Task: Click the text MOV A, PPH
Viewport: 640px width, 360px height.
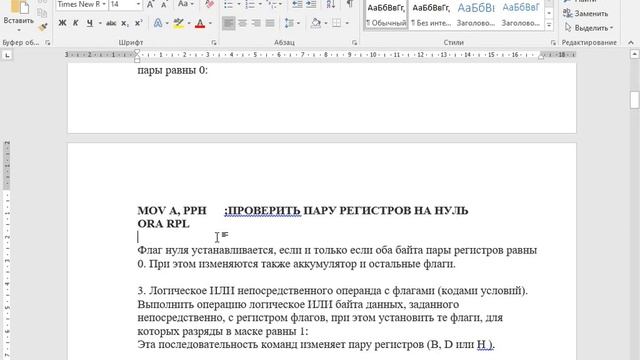Action: [x=172, y=211]
